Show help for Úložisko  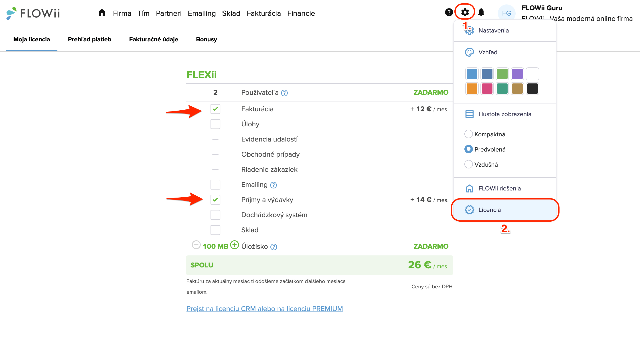pos(274,247)
